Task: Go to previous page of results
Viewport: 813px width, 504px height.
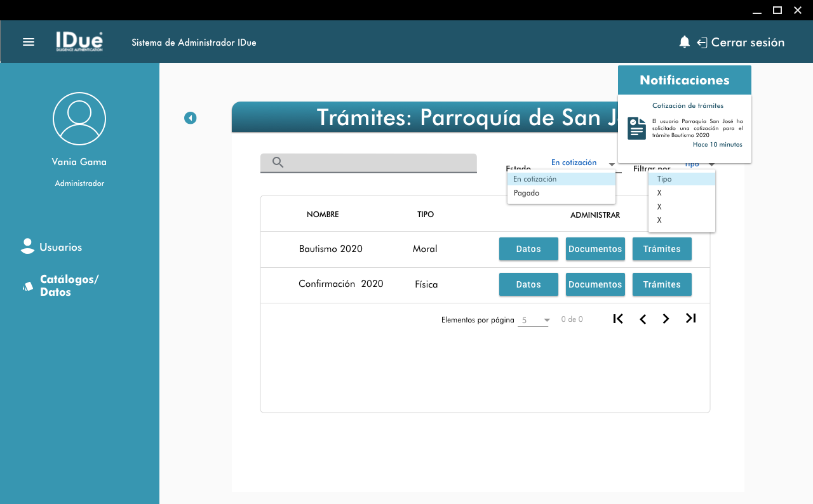Action: coord(643,319)
